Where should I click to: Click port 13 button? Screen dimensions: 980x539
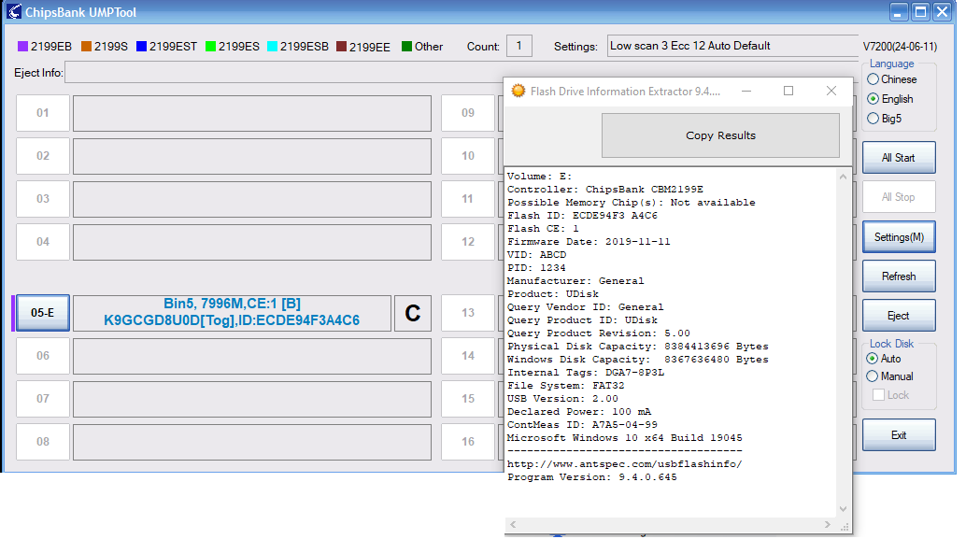pyautogui.click(x=468, y=313)
